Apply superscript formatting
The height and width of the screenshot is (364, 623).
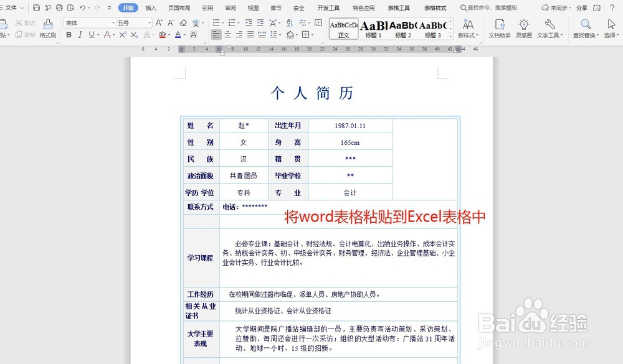pos(122,35)
